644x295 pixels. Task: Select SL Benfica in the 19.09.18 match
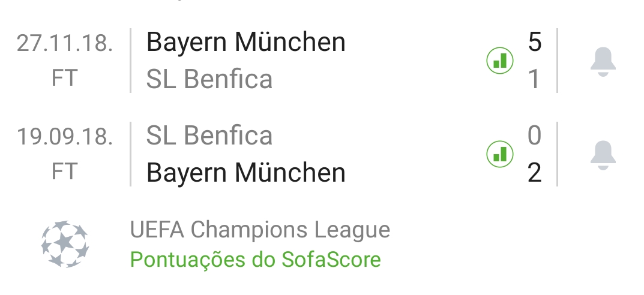pos(209,136)
